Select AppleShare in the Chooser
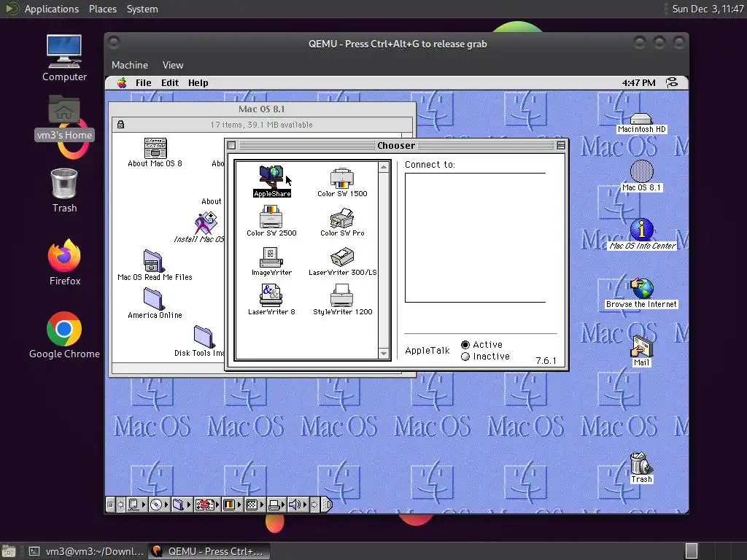The image size is (747, 560). [271, 181]
